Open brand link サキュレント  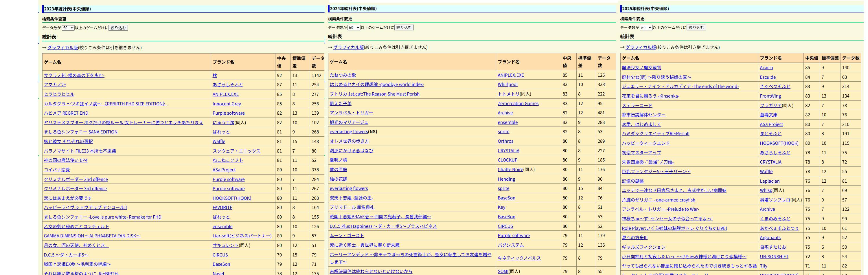click(225, 245)
